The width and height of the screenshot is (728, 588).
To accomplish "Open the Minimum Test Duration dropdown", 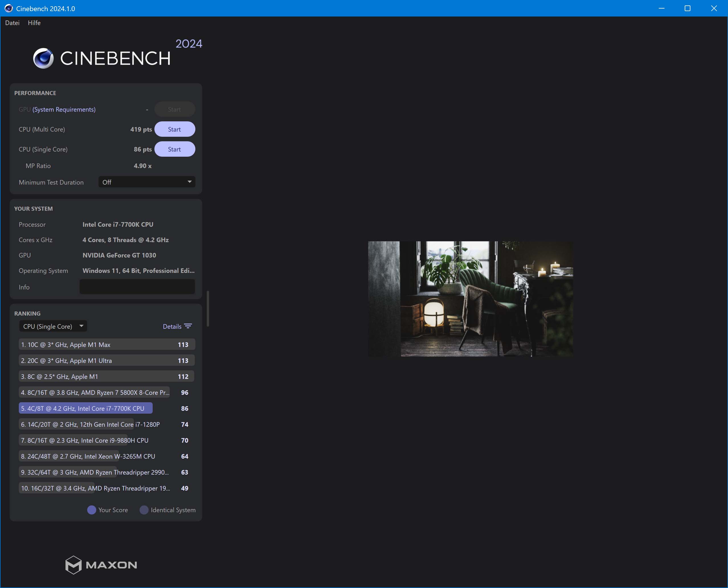I will pos(146,182).
